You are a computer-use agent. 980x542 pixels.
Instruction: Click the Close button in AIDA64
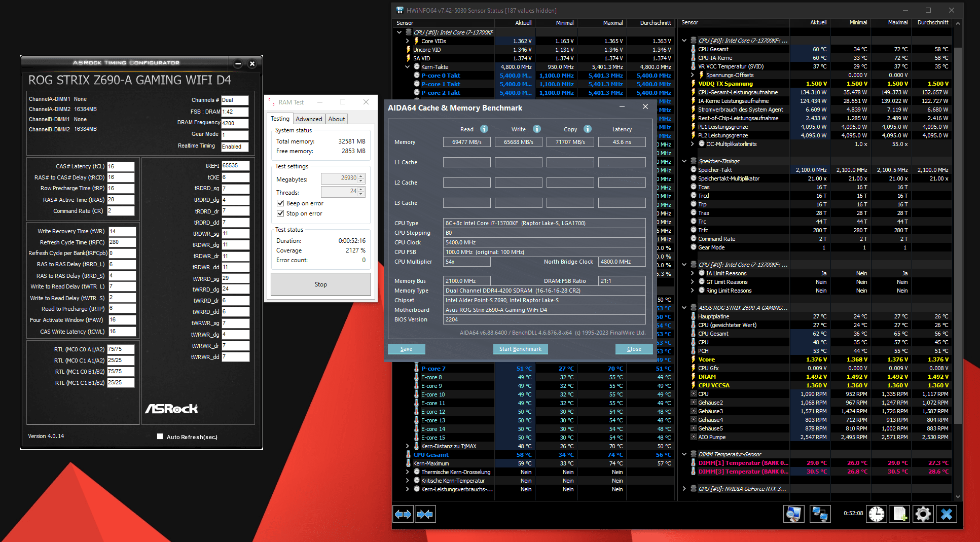coord(634,349)
